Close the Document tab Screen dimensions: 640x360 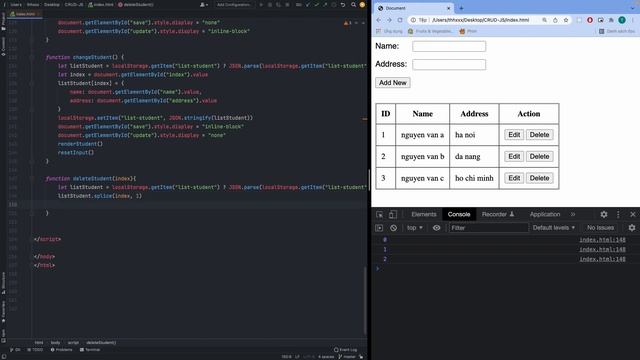click(x=449, y=8)
